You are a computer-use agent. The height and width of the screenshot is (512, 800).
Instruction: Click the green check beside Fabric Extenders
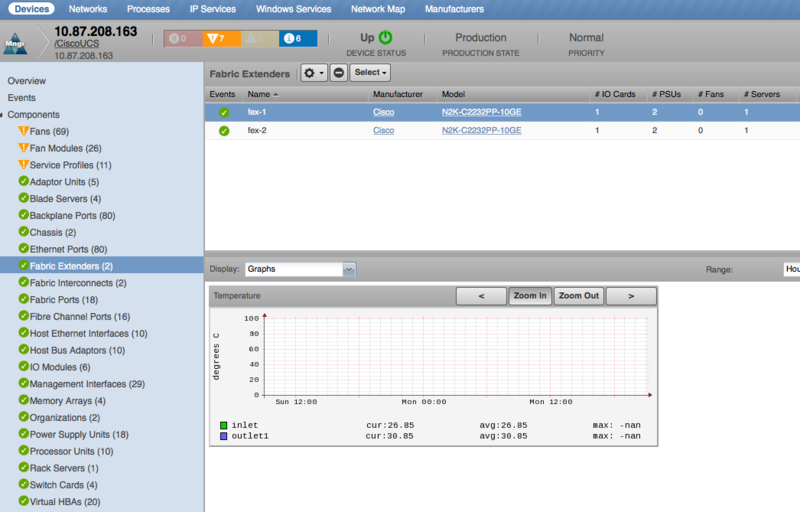point(23,265)
